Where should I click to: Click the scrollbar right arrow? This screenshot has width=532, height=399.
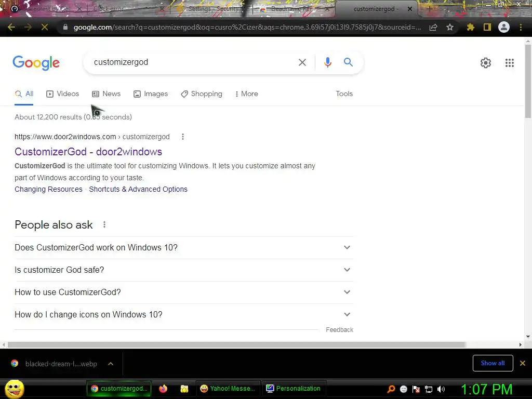click(x=521, y=345)
